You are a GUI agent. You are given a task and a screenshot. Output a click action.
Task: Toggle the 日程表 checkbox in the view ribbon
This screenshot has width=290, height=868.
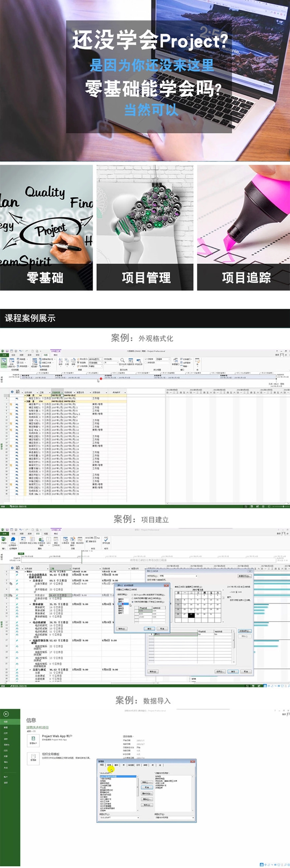click(x=146, y=359)
